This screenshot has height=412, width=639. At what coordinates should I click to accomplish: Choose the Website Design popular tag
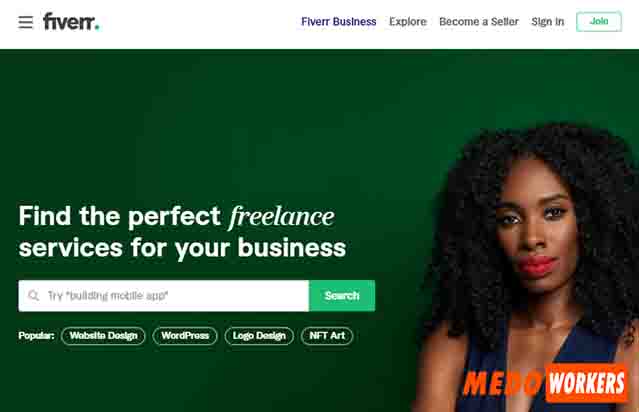coord(103,336)
